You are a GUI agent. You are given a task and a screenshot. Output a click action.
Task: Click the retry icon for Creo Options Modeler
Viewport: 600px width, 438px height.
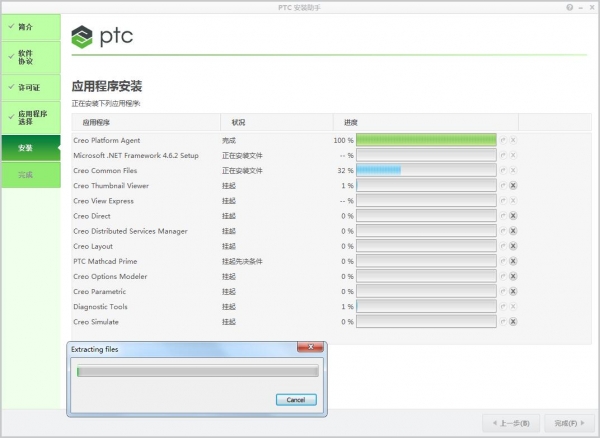pyautogui.click(x=503, y=276)
